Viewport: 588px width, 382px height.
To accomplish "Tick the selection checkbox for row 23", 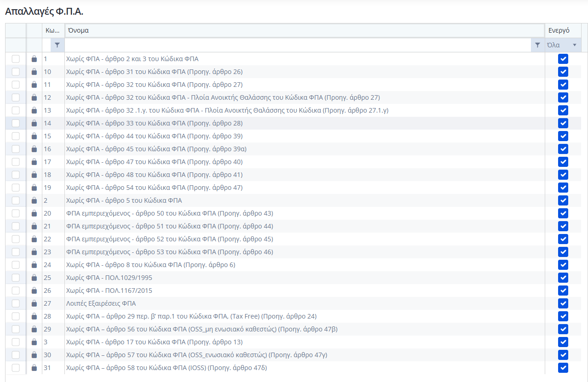I will [x=16, y=252].
